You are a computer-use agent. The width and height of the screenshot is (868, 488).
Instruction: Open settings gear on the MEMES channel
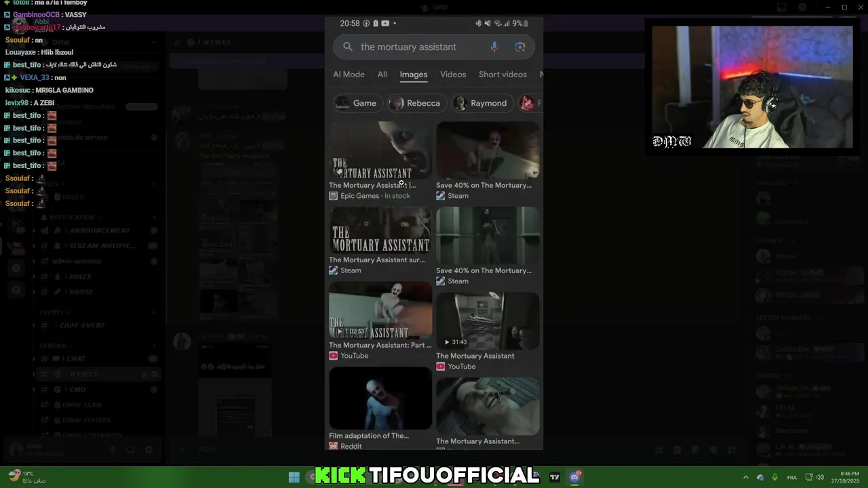154,374
